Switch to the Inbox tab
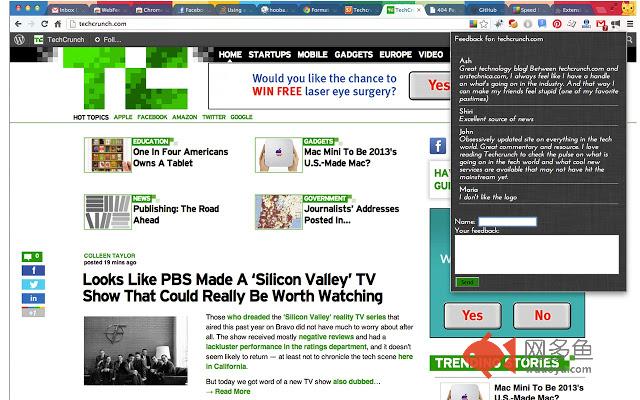Screen dimensions: 640x400 (x=67, y=9)
